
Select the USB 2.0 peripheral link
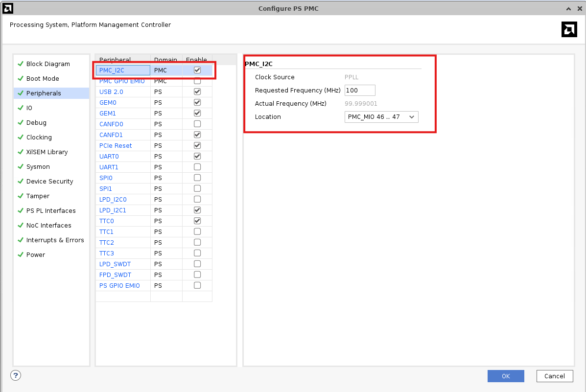tap(111, 92)
